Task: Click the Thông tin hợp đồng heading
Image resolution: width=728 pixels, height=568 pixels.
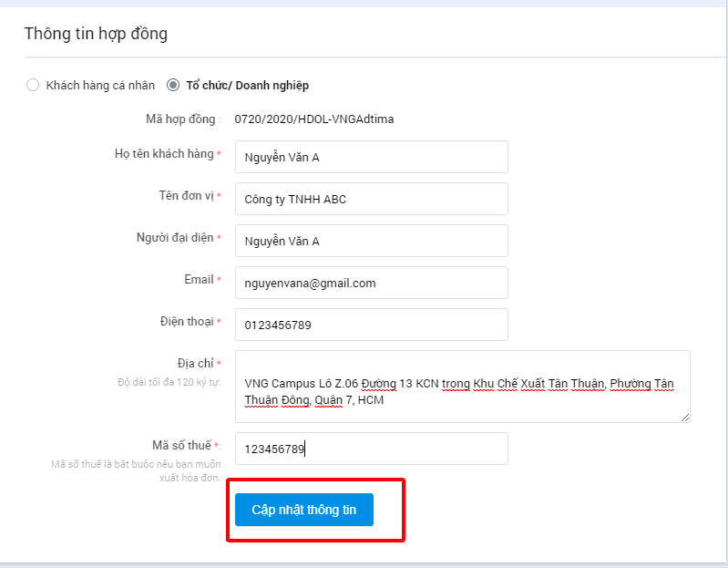Action: pos(96,34)
